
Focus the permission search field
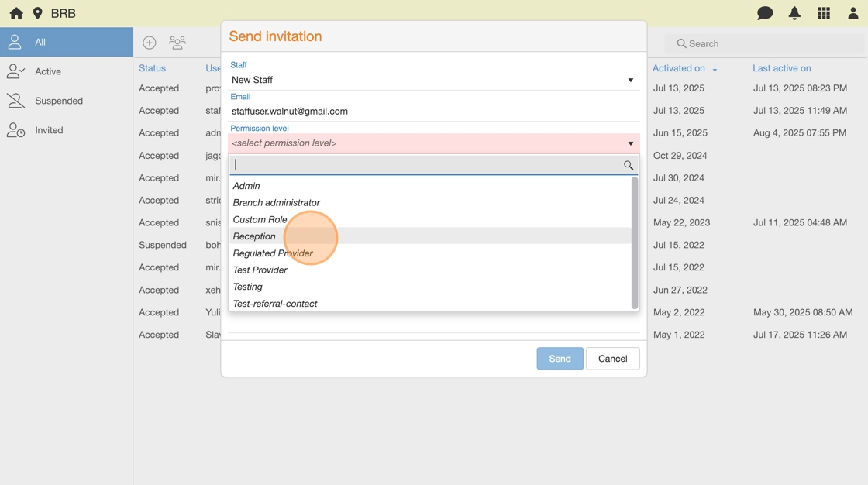pos(426,165)
